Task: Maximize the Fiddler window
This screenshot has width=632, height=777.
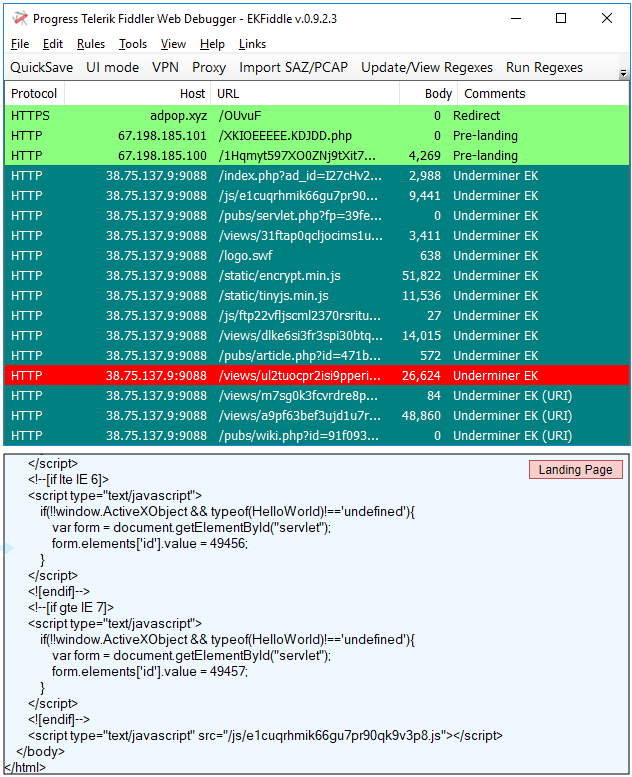Action: point(561,18)
